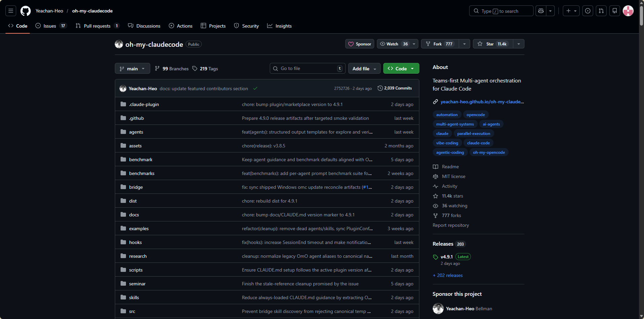Click the user profile avatar

pyautogui.click(x=628, y=11)
